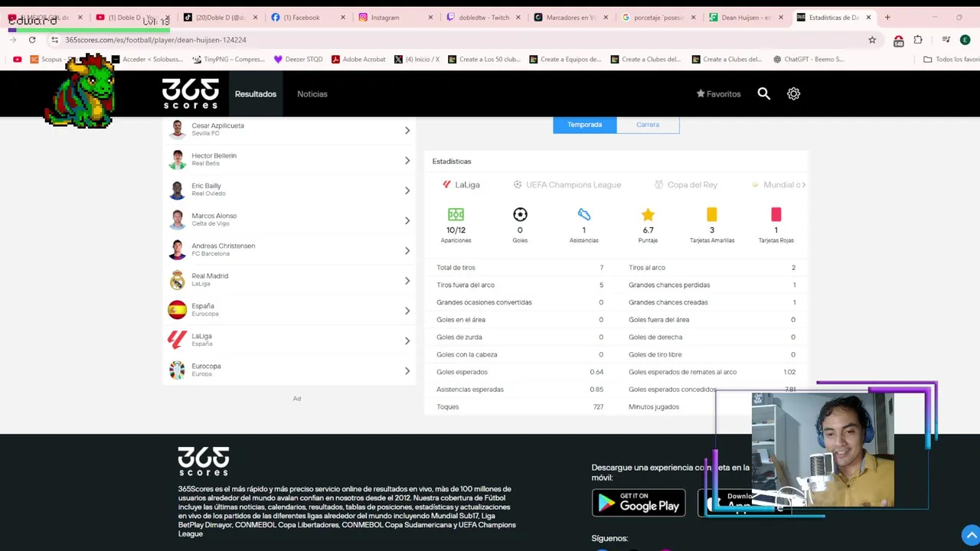Screen dimensions: 980x551
Task: Open Marcos Alonso player name link
Action: coord(214,216)
